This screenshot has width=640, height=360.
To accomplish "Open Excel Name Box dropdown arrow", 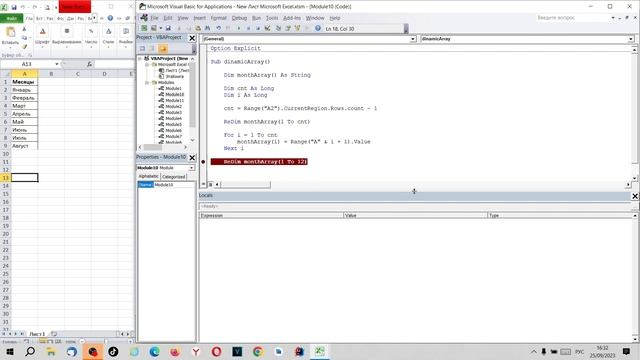I will coord(57,64).
